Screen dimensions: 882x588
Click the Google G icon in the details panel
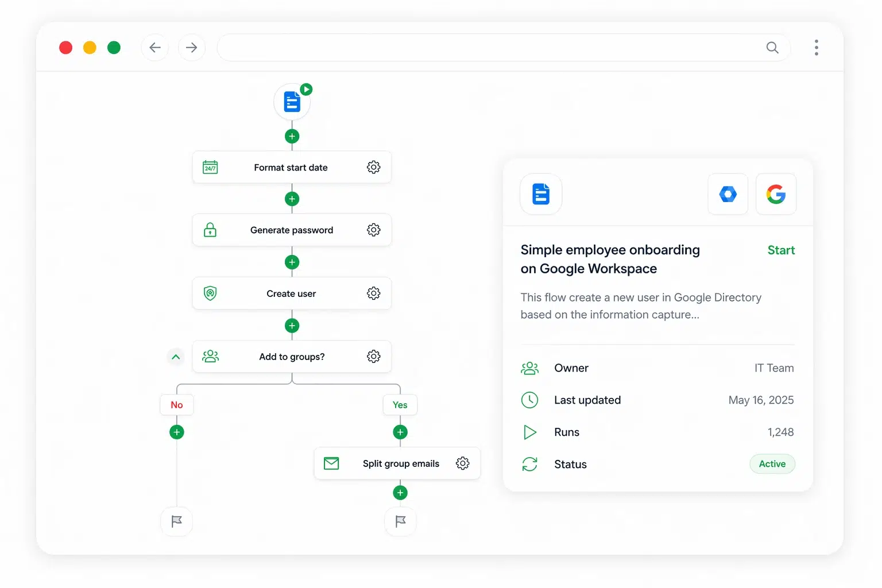(776, 194)
